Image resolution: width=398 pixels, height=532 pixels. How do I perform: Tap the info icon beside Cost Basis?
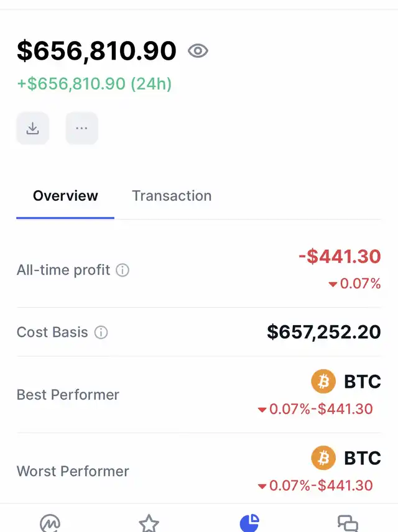click(x=101, y=332)
